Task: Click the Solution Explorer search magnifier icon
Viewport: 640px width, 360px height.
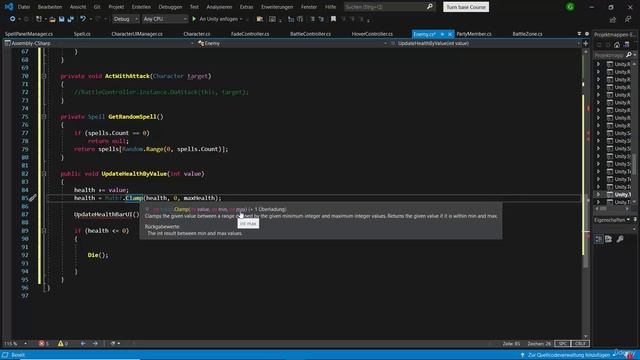Action: [x=629, y=54]
